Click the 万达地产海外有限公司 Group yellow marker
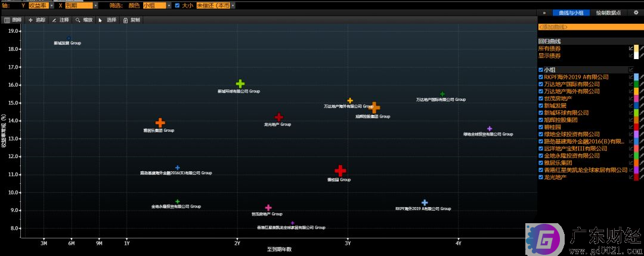Image resolution: width=644 pixels, height=256 pixels. coord(350,100)
